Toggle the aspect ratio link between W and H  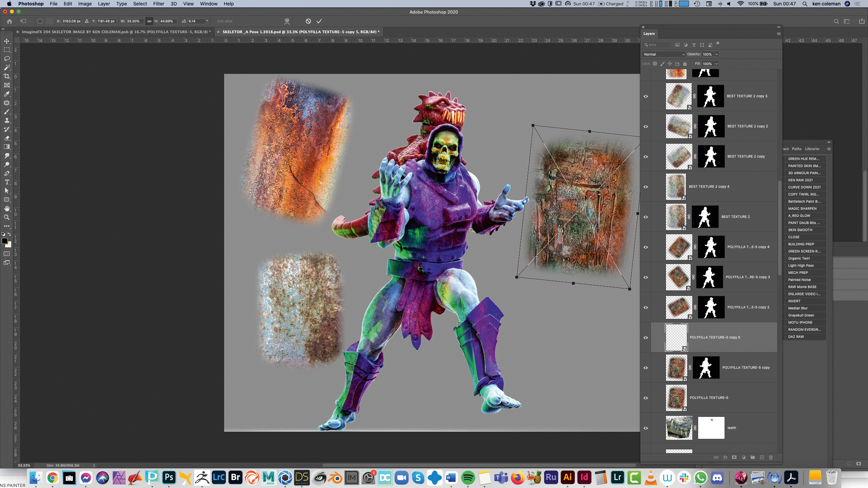click(x=149, y=21)
